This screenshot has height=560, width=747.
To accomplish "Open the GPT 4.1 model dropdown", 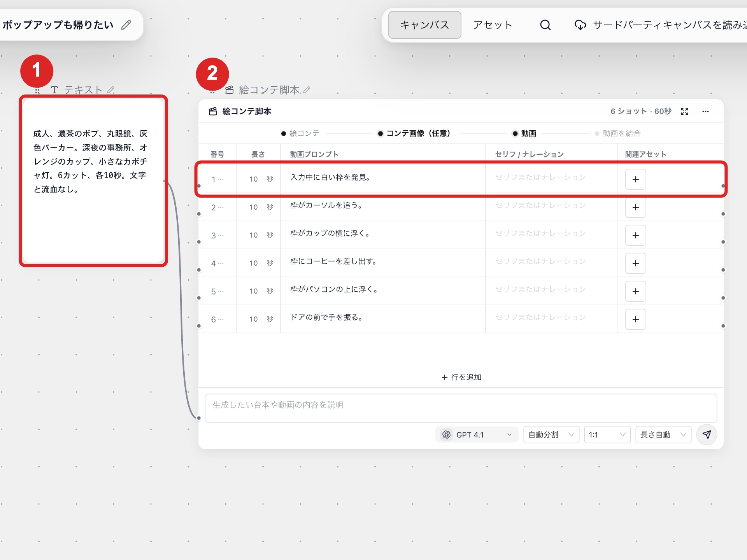I will point(477,435).
